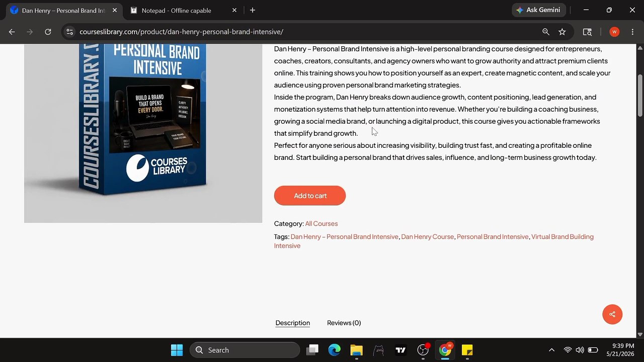The width and height of the screenshot is (644, 362).
Task: Open the Chrome profile avatar
Action: 614,32
